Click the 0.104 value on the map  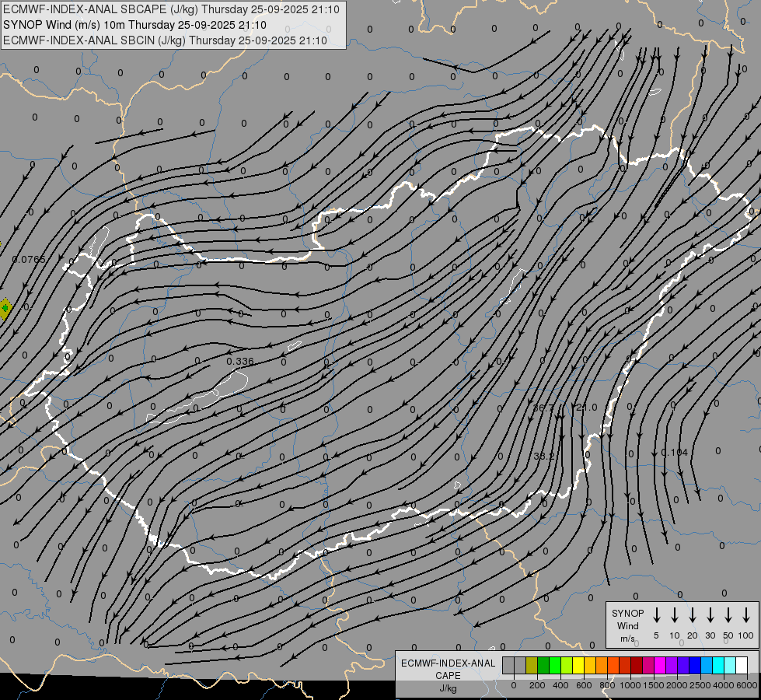[x=675, y=452]
